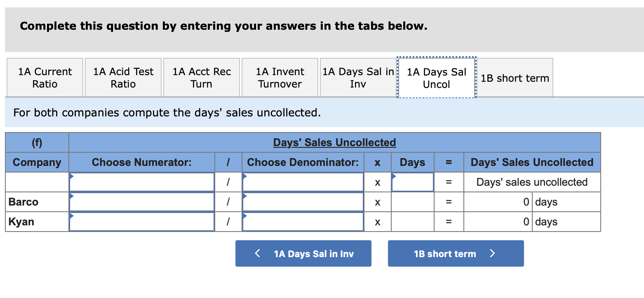644x298 pixels.
Task: Open Kyan's Choose Numerator dropdown
Action: [x=142, y=222]
